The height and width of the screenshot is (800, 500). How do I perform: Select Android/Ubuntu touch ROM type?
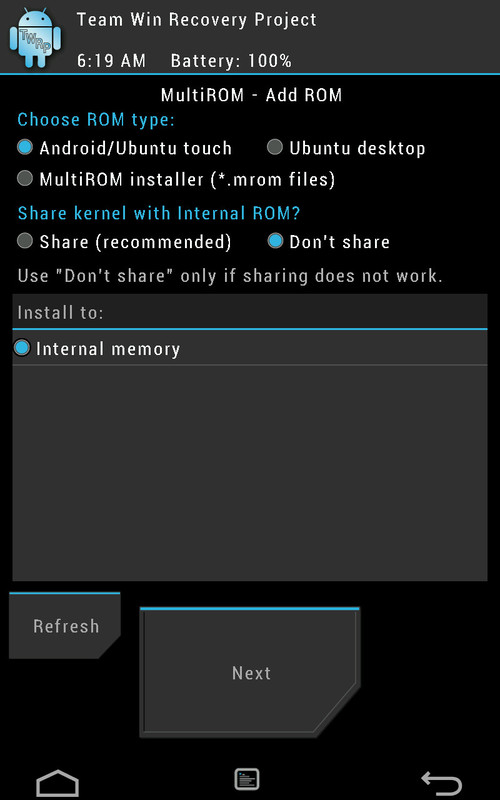(124, 148)
